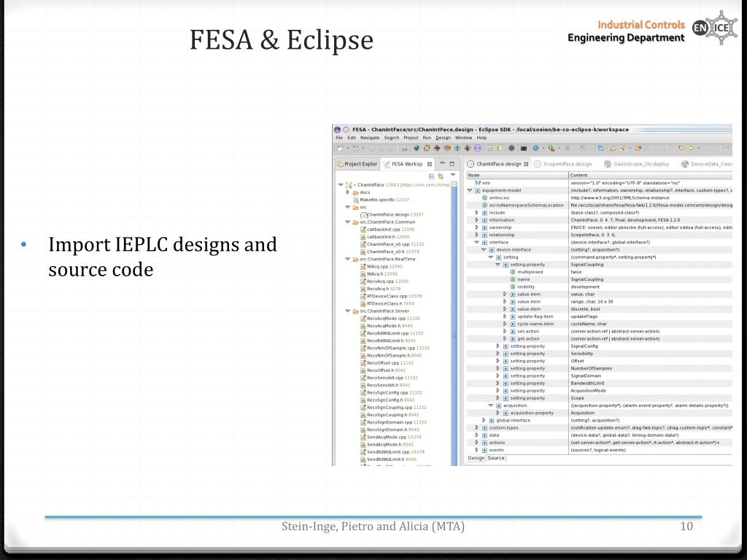747x560 pixels.
Task: Collapse the src.ChanIntFace.Common folder
Action: point(348,222)
